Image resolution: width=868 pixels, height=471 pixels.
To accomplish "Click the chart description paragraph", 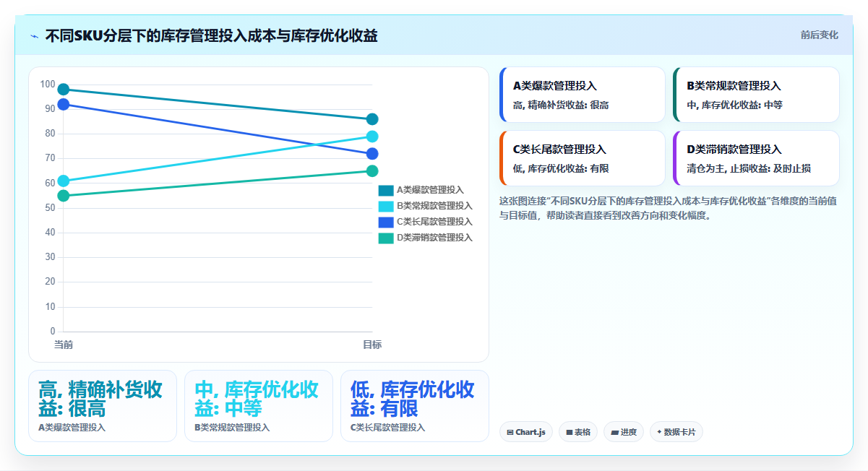I will [668, 208].
